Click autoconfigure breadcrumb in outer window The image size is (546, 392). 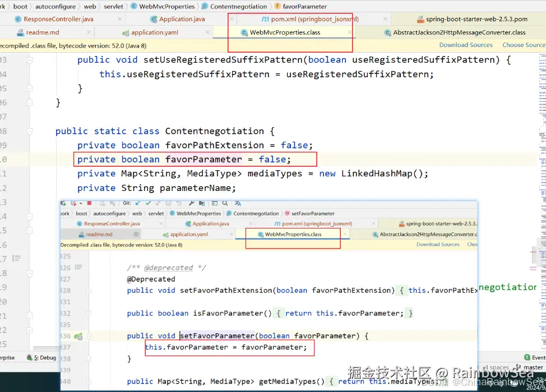pyautogui.click(x=55, y=6)
